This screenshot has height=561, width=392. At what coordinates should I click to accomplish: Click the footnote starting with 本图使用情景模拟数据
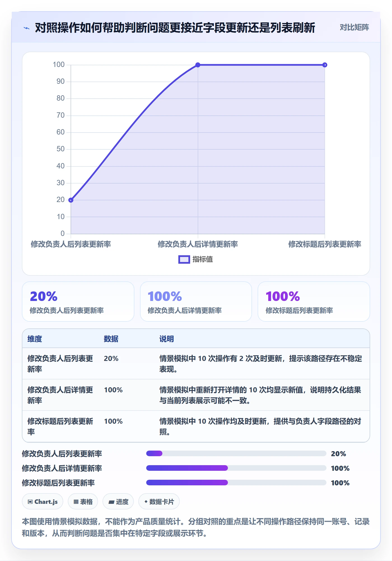click(196, 527)
